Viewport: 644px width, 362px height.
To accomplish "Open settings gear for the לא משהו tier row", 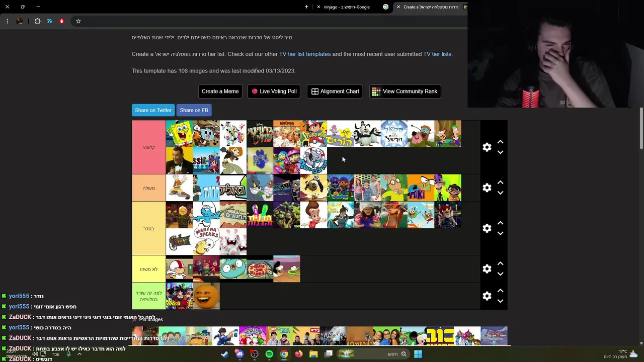I will tap(487, 269).
